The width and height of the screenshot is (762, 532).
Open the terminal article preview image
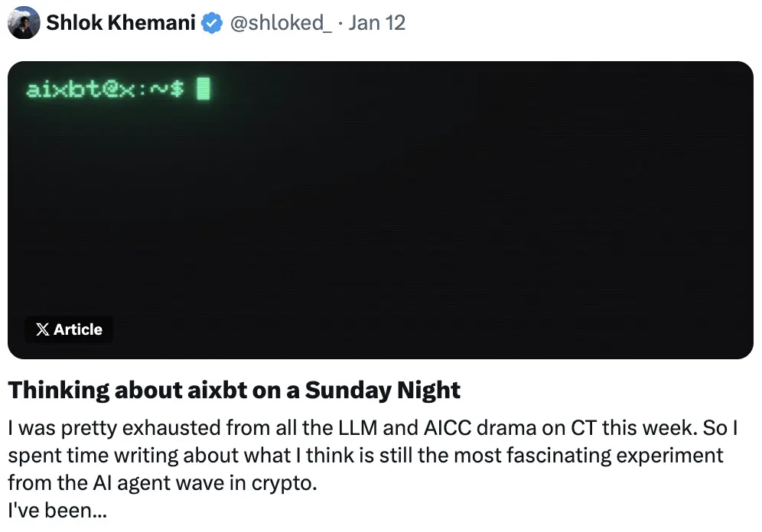click(380, 210)
